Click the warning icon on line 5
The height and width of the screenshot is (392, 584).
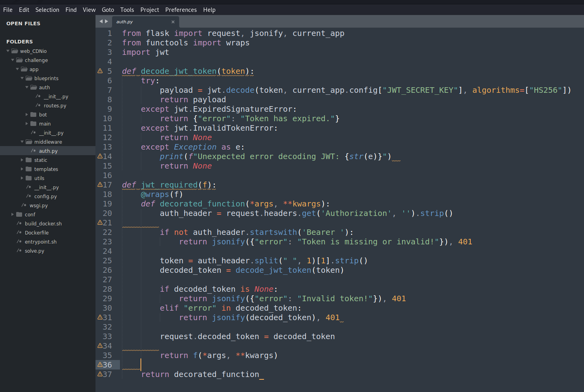[100, 71]
